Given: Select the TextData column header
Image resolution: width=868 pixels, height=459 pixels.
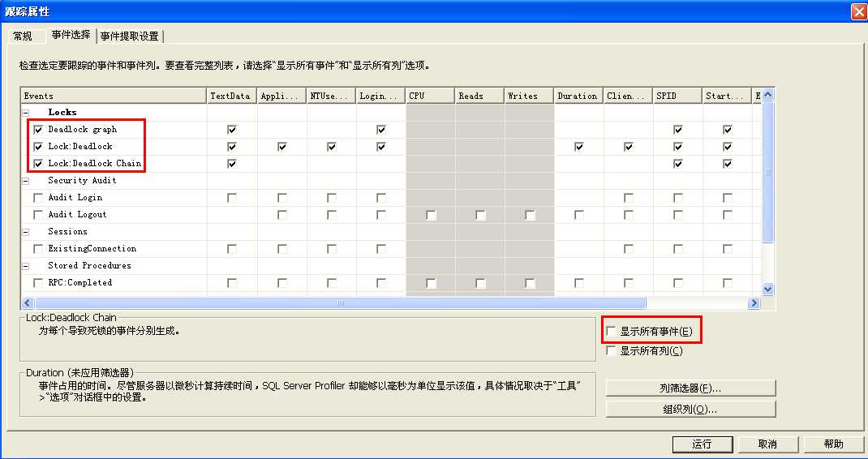Looking at the screenshot, I should coord(231,96).
